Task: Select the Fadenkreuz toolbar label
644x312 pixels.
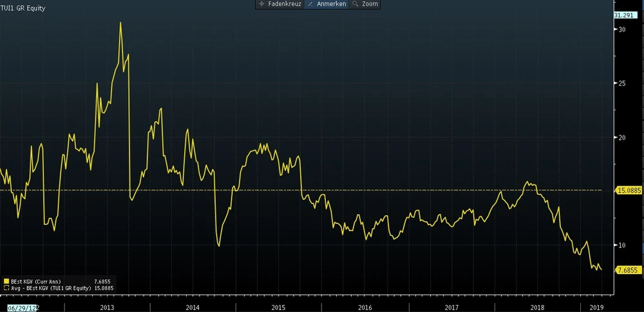Action: (x=284, y=4)
